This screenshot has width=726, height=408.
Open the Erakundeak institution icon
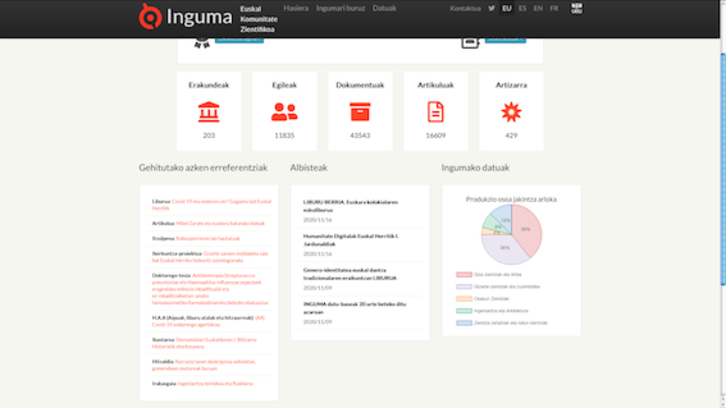pyautogui.click(x=208, y=111)
